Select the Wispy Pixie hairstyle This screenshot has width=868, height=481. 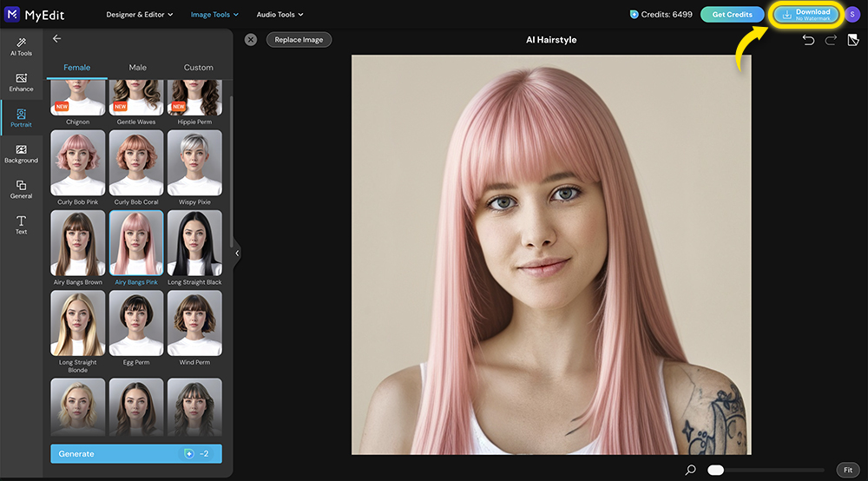coord(194,162)
